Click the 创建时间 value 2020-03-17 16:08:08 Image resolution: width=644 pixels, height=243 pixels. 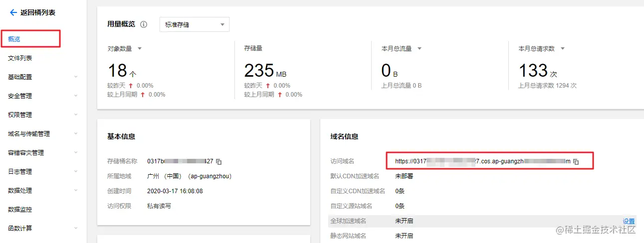click(x=175, y=191)
